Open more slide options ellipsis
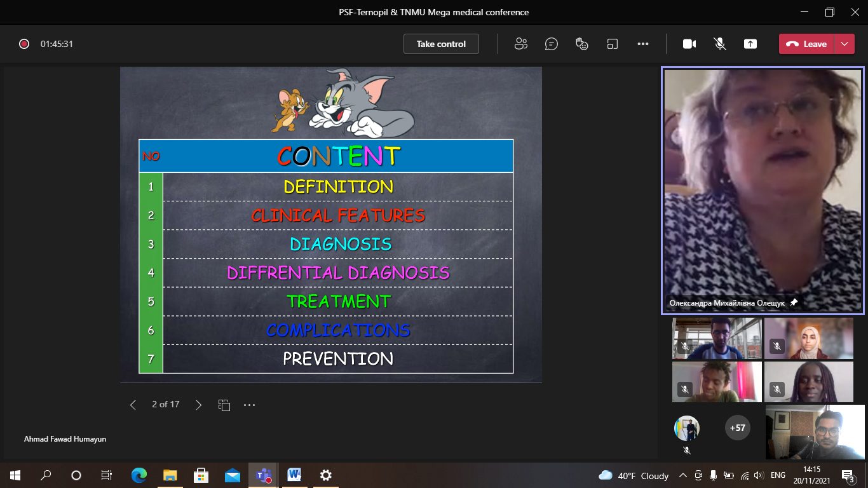The height and width of the screenshot is (488, 868). [x=249, y=405]
